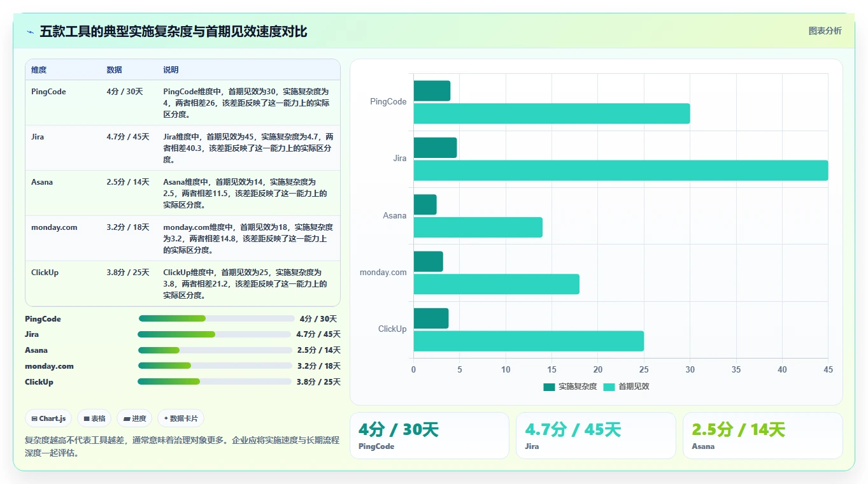This screenshot has width=868, height=484.
Task: Click the PingCode 实施复杂度 bar in the chart
Action: [432, 91]
